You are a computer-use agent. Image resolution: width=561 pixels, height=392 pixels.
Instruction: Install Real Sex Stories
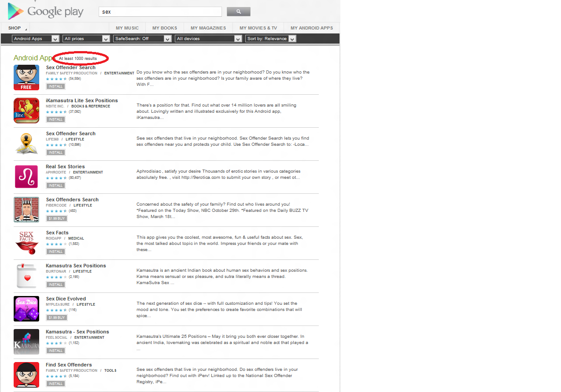56,185
